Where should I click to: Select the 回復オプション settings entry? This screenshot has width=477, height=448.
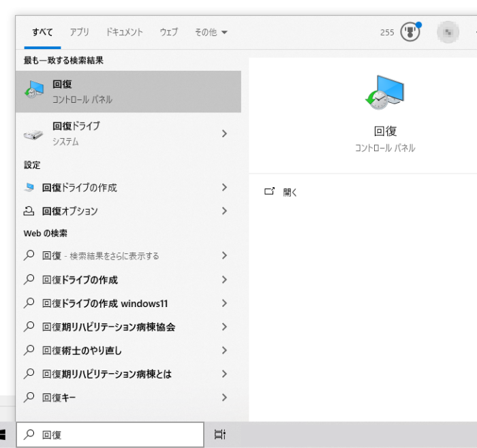(x=70, y=211)
